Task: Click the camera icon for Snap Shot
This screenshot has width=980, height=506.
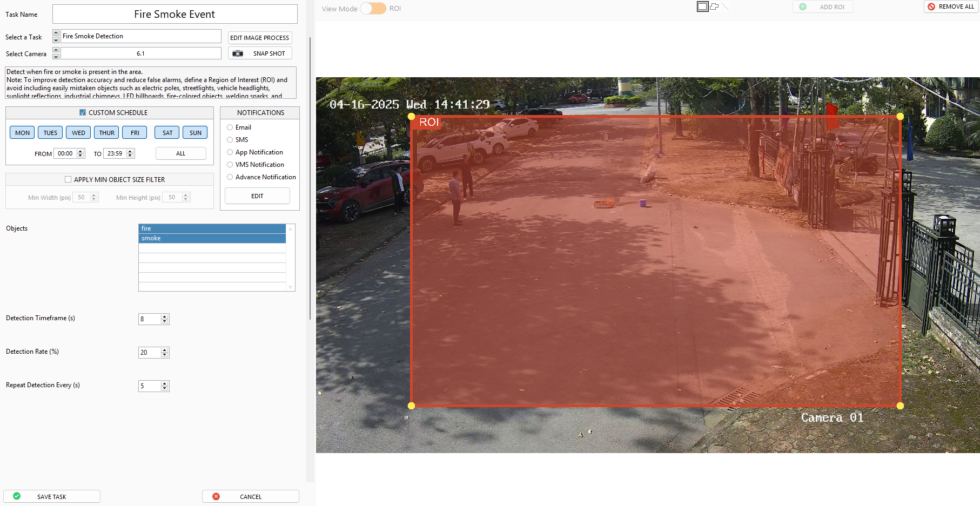Action: tap(238, 53)
